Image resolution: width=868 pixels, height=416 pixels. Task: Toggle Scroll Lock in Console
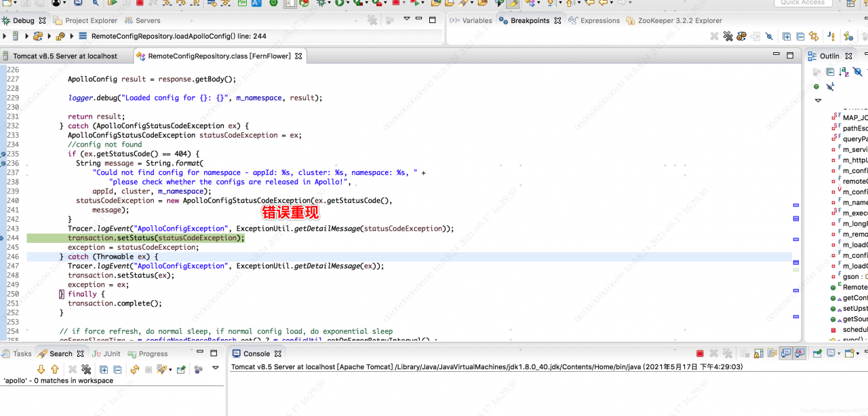coord(759,354)
